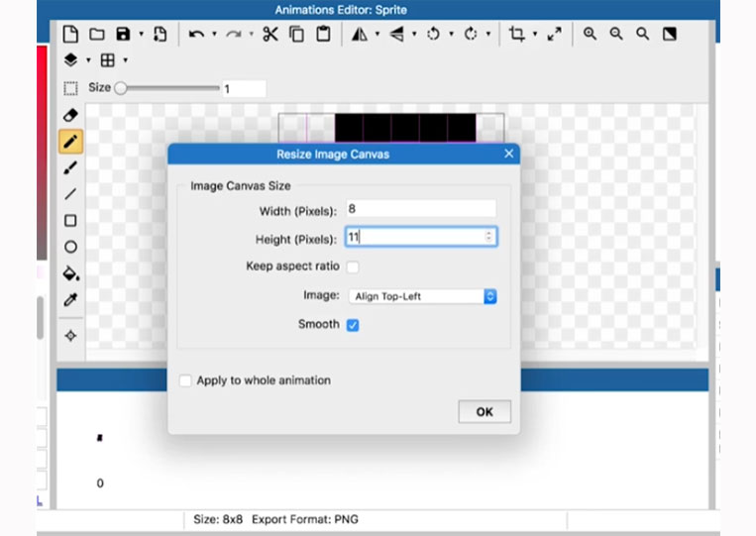Toggle the background contrast icon

tap(670, 34)
